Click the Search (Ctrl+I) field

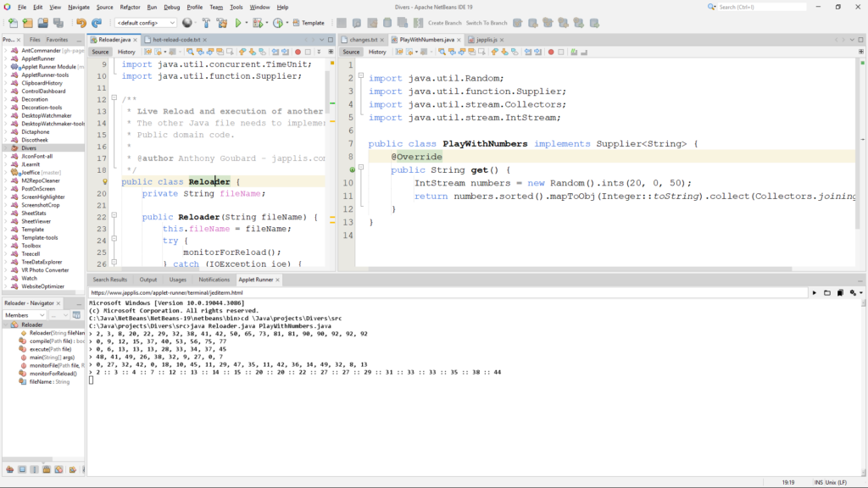pyautogui.click(x=761, y=7)
